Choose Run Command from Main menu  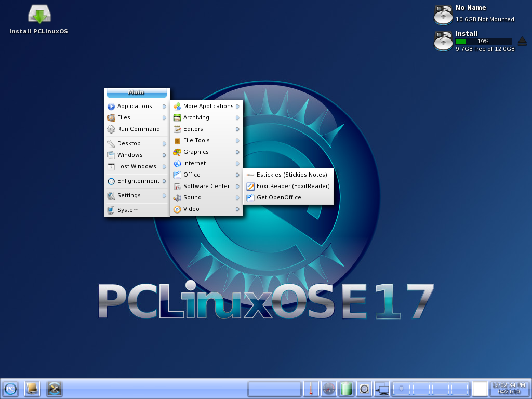point(138,129)
